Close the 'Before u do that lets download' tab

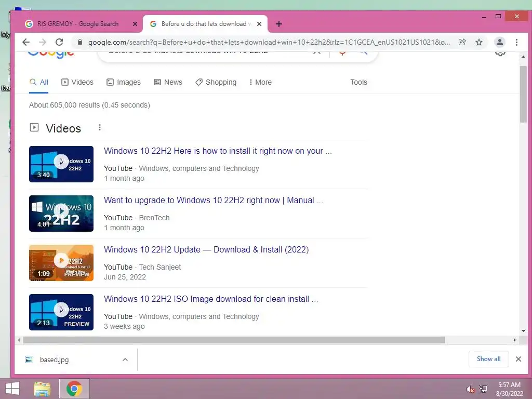(259, 24)
